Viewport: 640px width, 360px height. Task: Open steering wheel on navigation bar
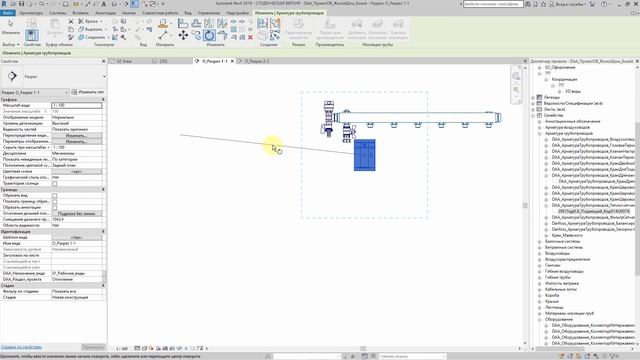pyautogui.click(x=516, y=76)
